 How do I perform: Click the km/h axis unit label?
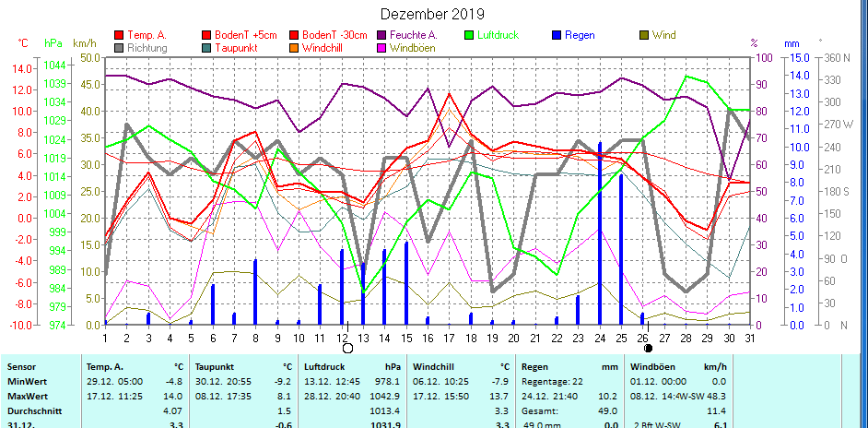click(84, 42)
